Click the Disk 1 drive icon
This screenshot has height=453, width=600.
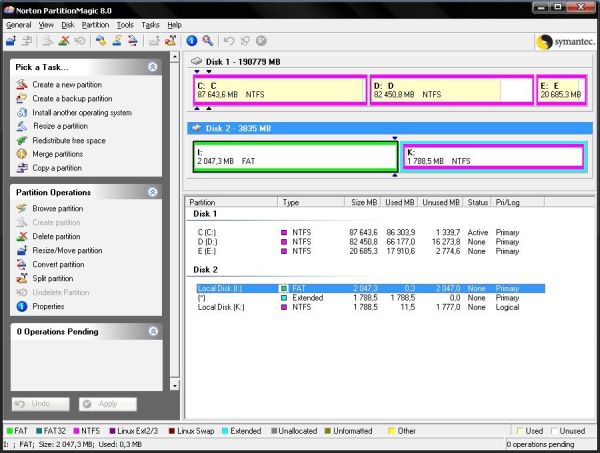(196, 61)
